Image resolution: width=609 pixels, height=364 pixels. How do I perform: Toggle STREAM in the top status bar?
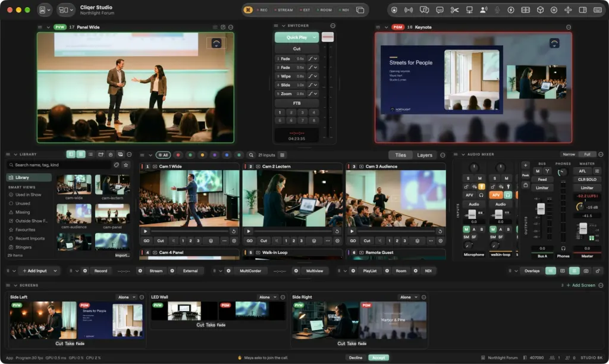[284, 10]
